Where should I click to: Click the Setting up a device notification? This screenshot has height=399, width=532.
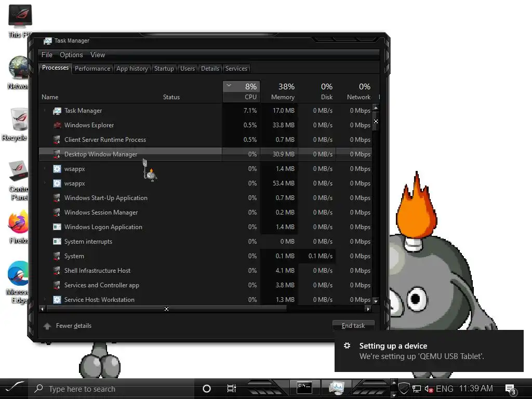[429, 351]
